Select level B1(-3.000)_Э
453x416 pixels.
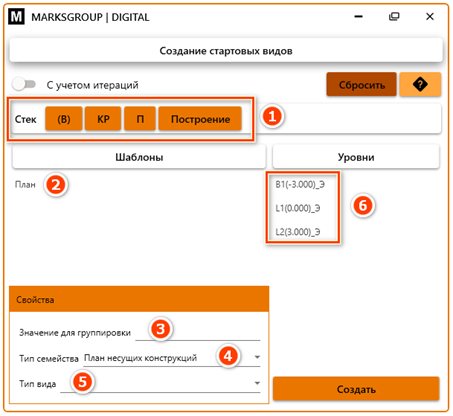pos(300,184)
